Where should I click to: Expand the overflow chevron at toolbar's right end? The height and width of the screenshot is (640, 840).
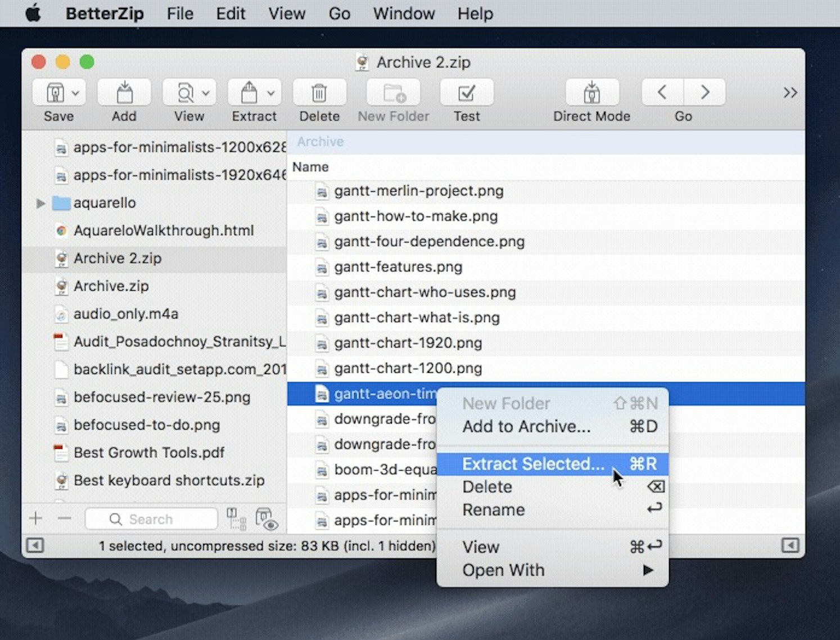790,93
